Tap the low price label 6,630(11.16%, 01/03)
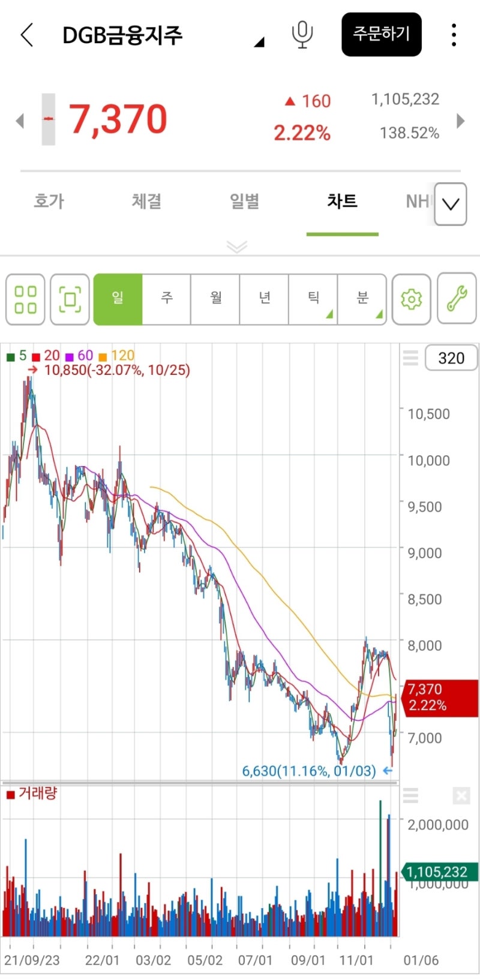Screen dimensions: 480x980 tap(309, 771)
